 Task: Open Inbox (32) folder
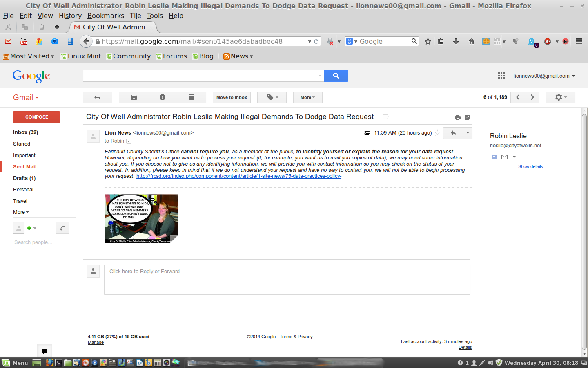pyautogui.click(x=25, y=132)
